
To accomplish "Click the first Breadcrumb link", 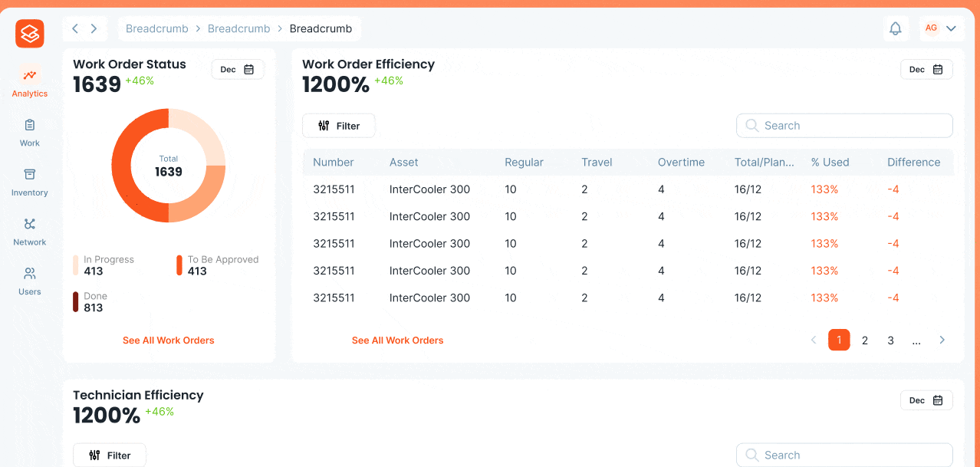I will (156, 28).
